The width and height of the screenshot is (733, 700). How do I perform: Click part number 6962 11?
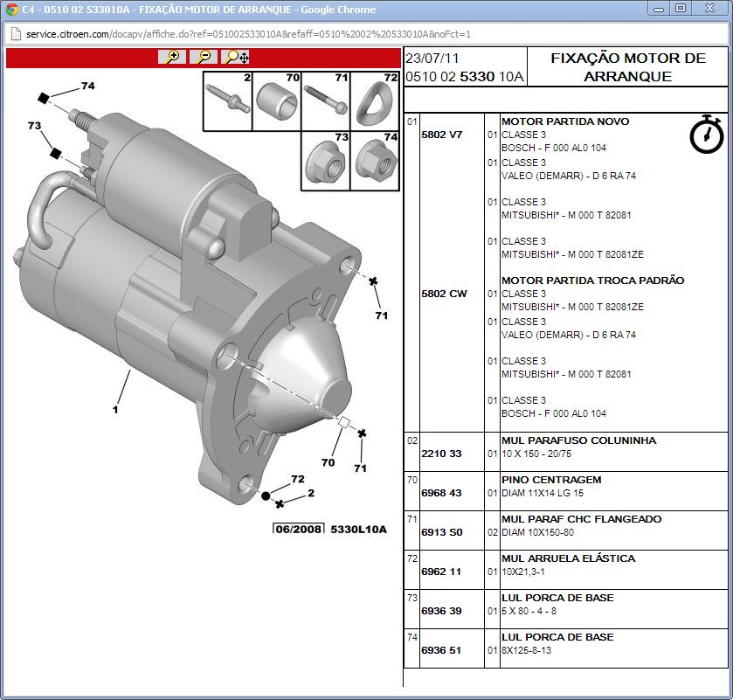coord(441,572)
